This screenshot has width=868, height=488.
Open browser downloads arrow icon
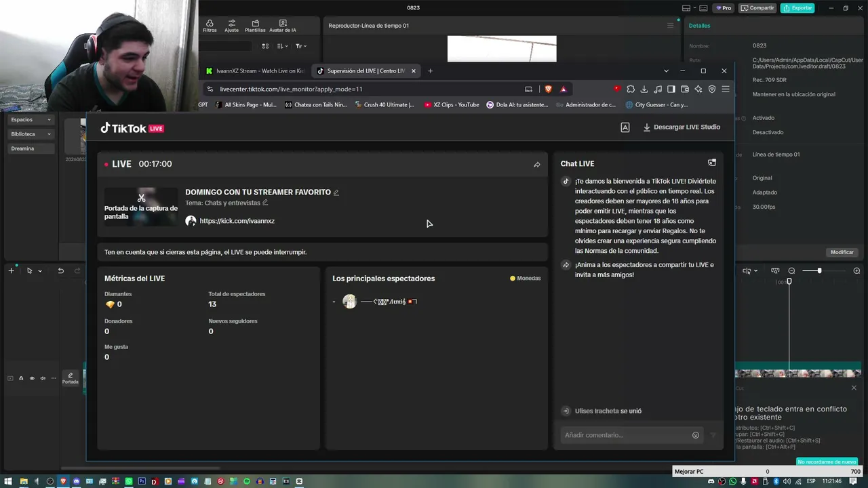coord(644,89)
